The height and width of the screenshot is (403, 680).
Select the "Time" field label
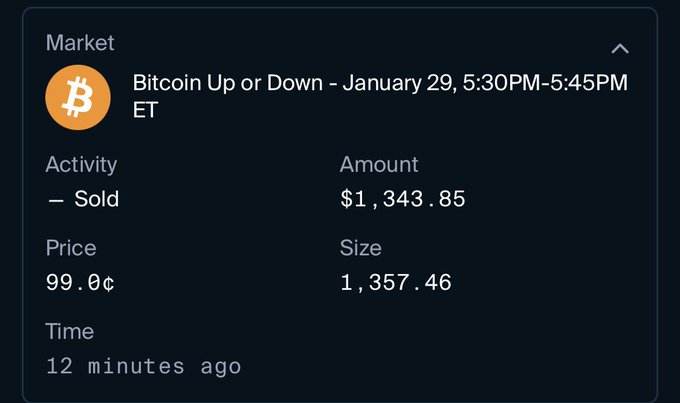(70, 331)
